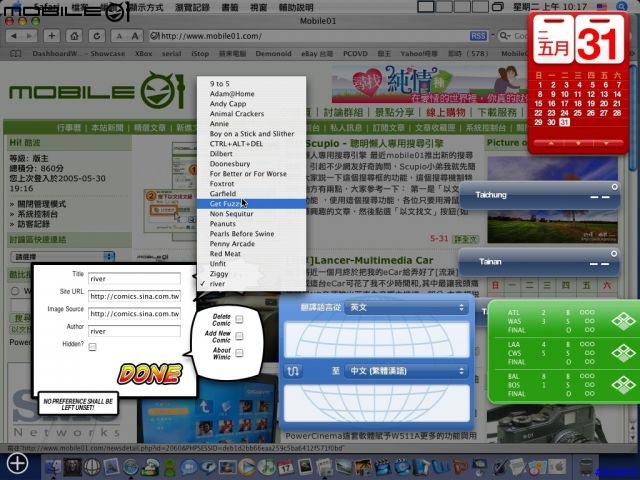Swap translation languages with the arrows button
This screenshot has width=640, height=480.
[293, 371]
